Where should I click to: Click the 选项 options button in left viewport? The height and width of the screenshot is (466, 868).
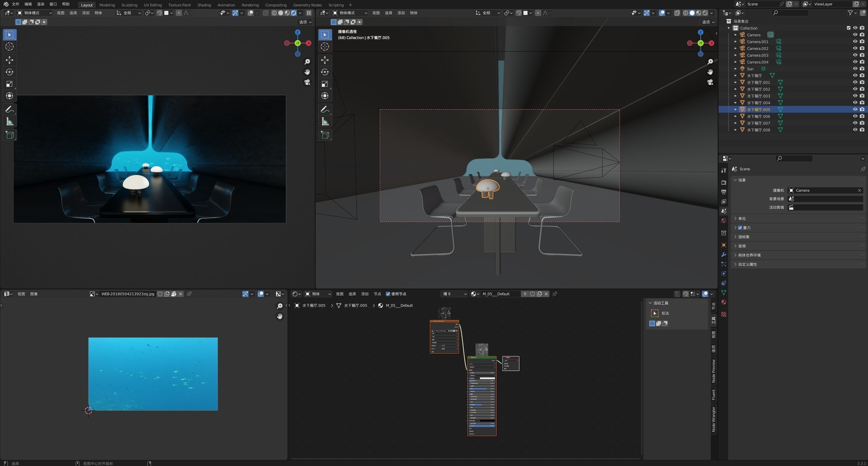click(x=305, y=22)
